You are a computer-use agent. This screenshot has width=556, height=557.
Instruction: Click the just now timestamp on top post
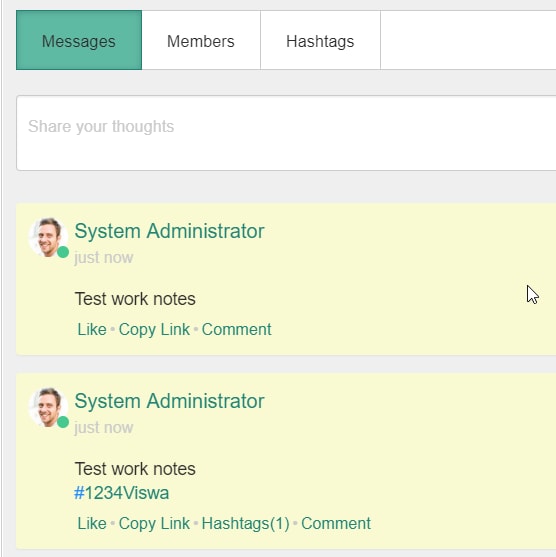pyautogui.click(x=103, y=258)
